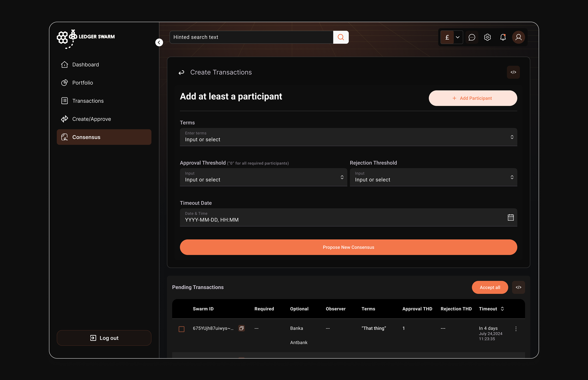Open the Rejection Threshold select

tap(512, 177)
